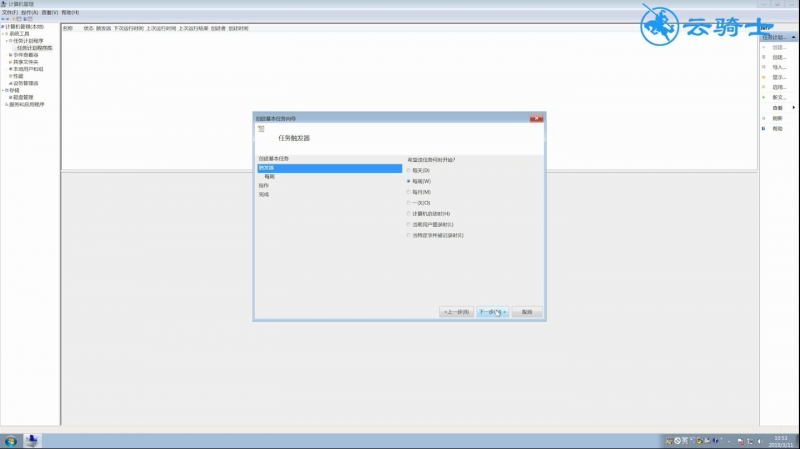
Task: Open the 操作(A) menu
Action: click(x=30, y=12)
